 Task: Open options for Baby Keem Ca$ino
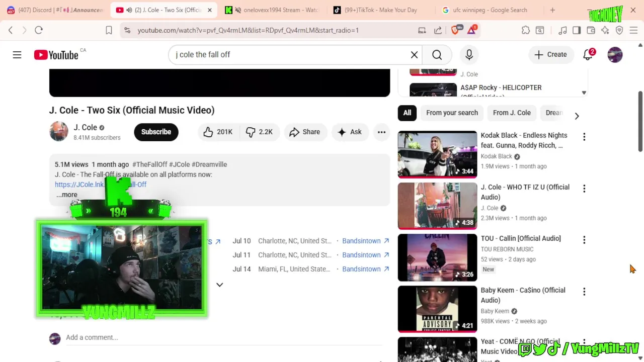tap(584, 292)
